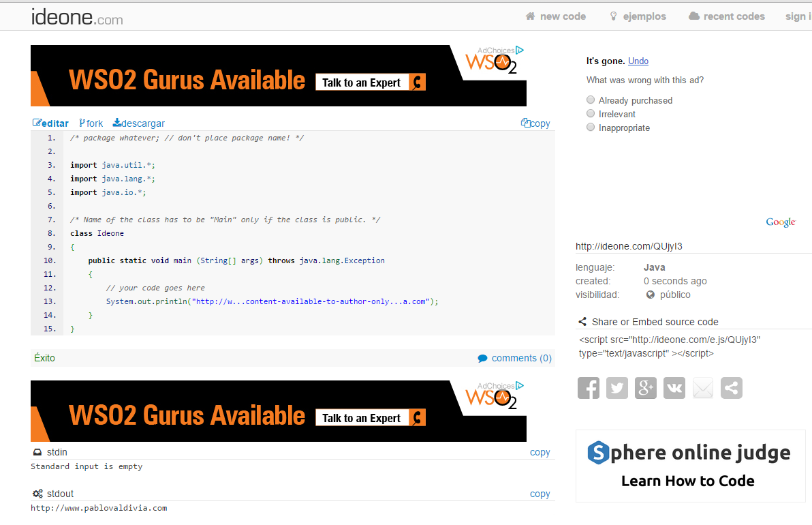Open the new code page
812x525 pixels.
click(x=563, y=16)
